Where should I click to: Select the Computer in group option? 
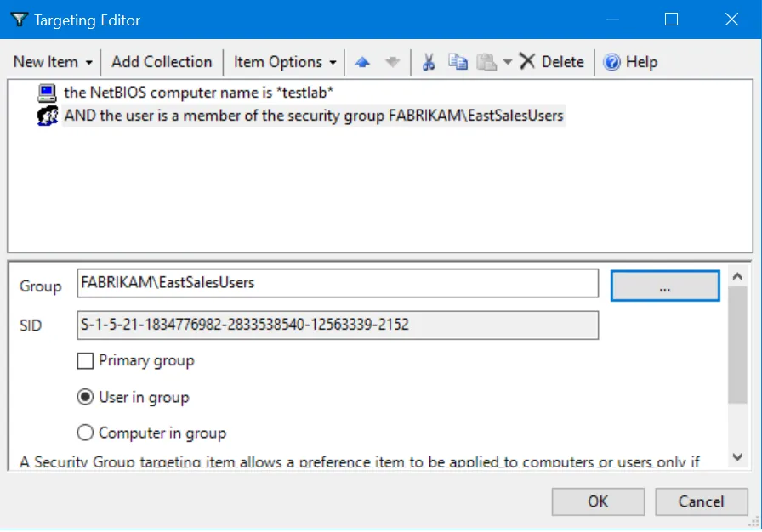click(x=83, y=432)
